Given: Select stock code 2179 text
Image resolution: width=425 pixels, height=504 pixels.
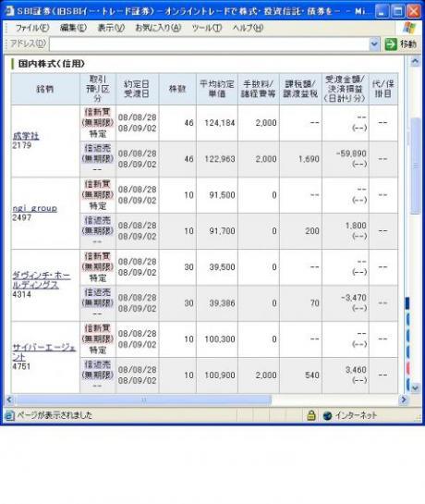Looking at the screenshot, I should click(22, 145).
